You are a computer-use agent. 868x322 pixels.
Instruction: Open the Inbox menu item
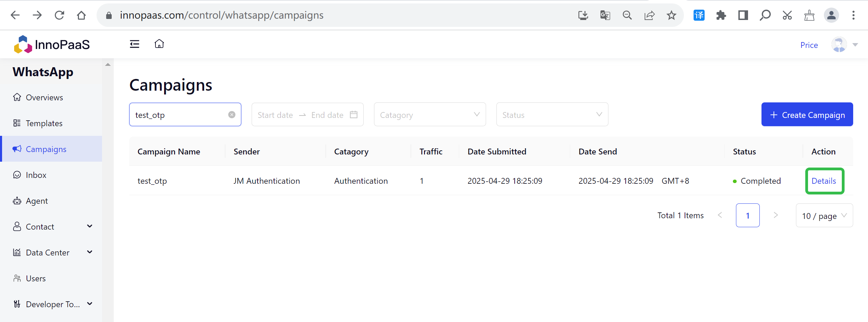tap(36, 175)
